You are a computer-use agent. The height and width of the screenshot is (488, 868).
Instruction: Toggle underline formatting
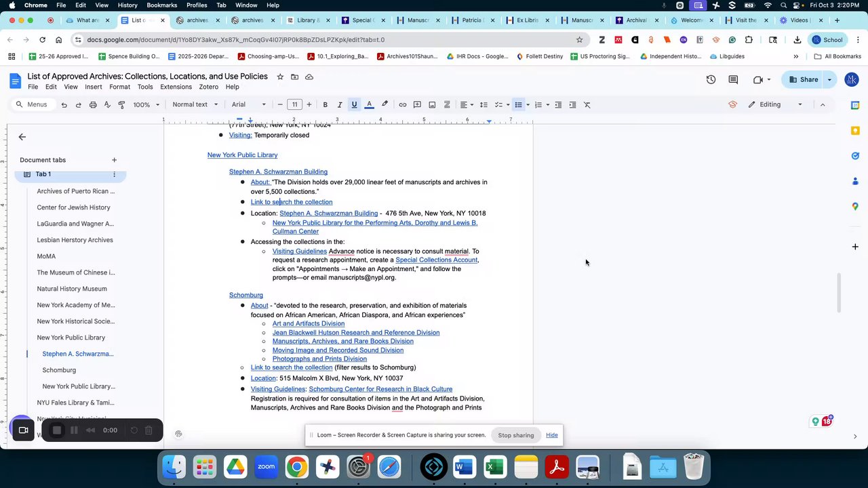(x=354, y=105)
